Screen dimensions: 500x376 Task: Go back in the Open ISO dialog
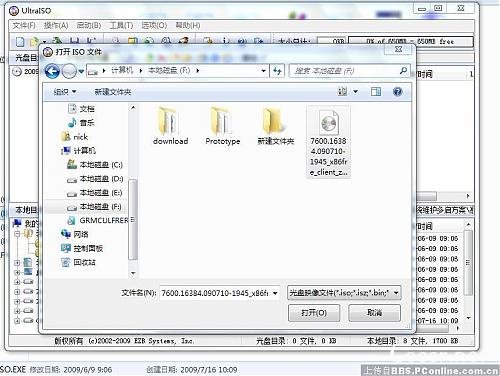pyautogui.click(x=52, y=71)
